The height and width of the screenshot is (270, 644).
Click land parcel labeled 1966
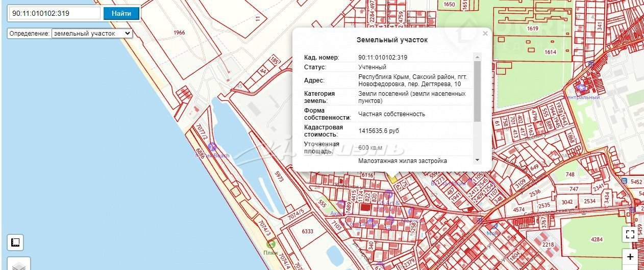point(179,33)
